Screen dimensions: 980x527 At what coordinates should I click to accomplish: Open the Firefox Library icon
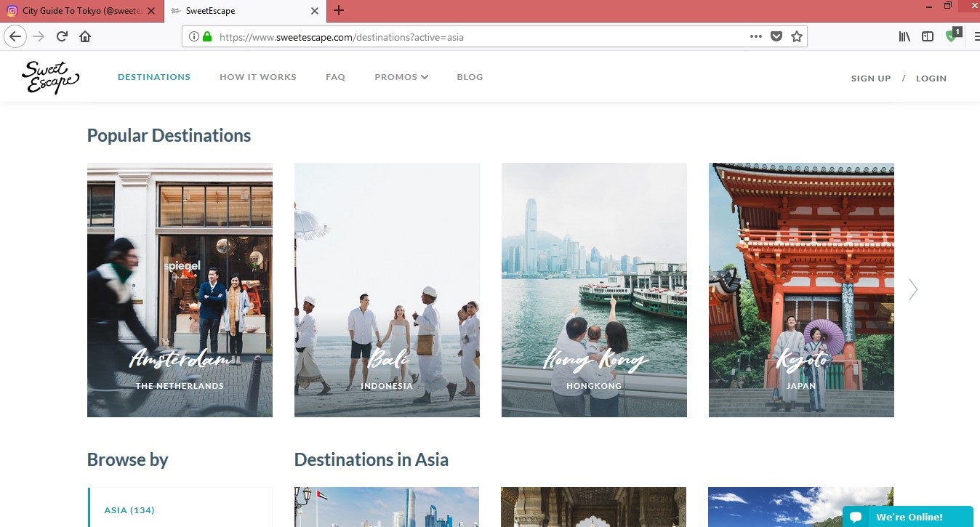[x=904, y=36]
